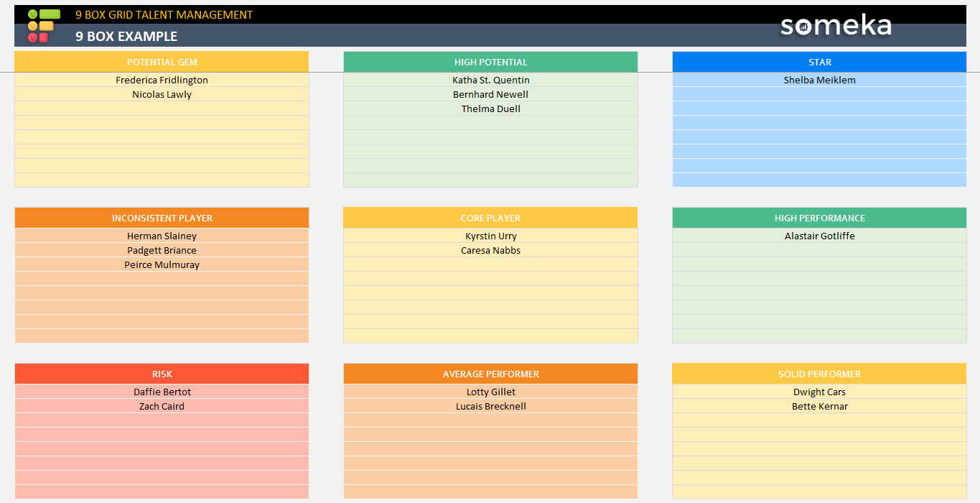This screenshot has height=503, width=980.
Task: Select the POTENTIAL GEM header
Action: tap(162, 62)
